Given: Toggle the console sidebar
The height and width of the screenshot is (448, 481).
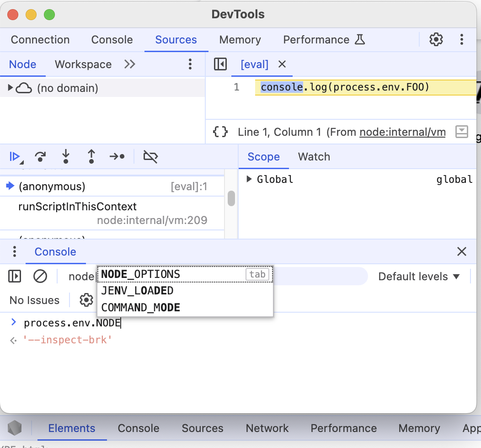Looking at the screenshot, I should [x=15, y=276].
